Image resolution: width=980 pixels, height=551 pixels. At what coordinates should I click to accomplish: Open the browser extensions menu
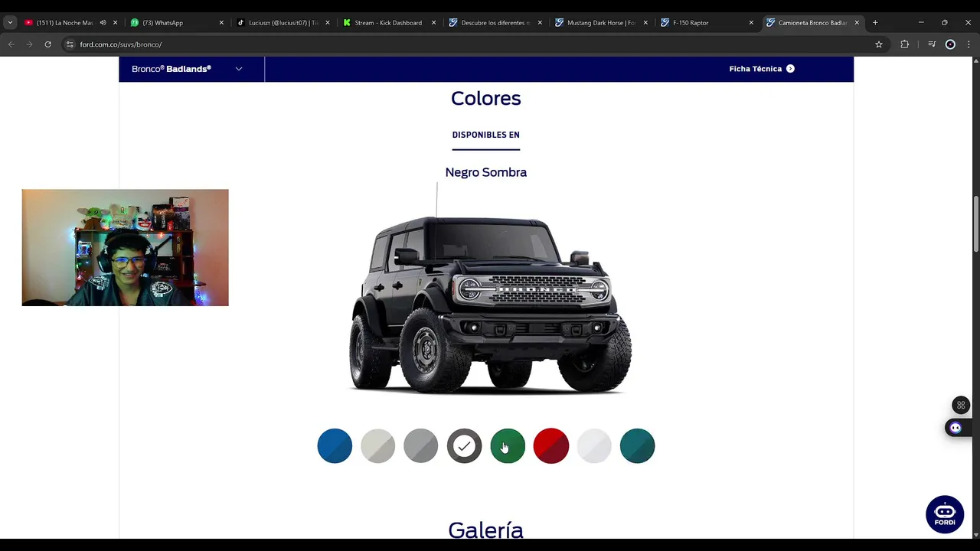coord(904,44)
